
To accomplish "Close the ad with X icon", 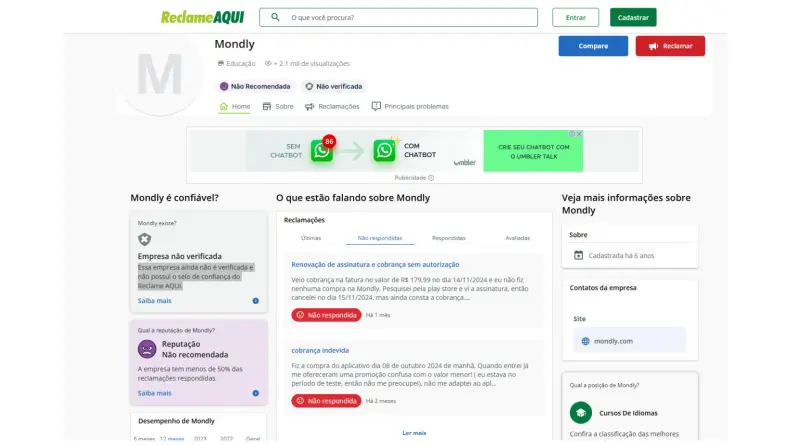I will pyautogui.click(x=579, y=134).
